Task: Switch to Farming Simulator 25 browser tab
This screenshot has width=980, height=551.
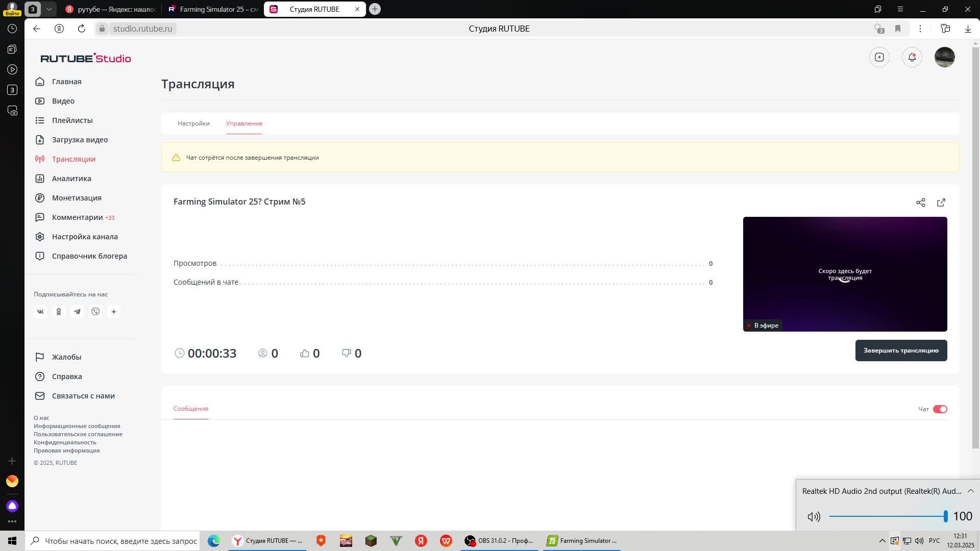Action: point(213,9)
